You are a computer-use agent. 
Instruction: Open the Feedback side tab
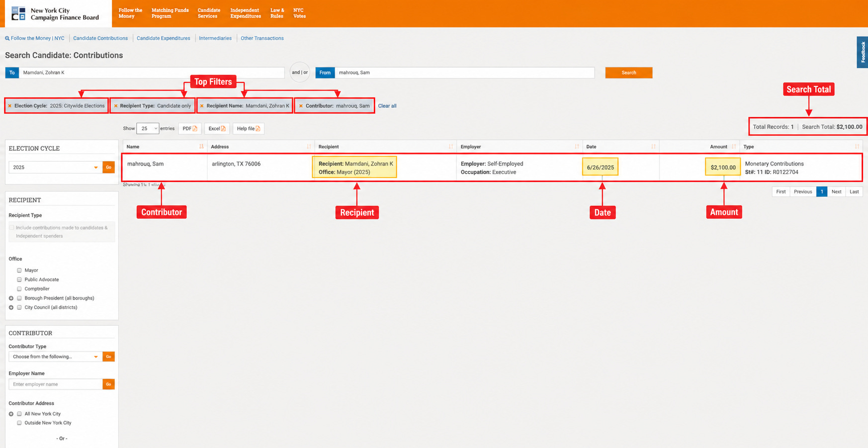[863, 52]
